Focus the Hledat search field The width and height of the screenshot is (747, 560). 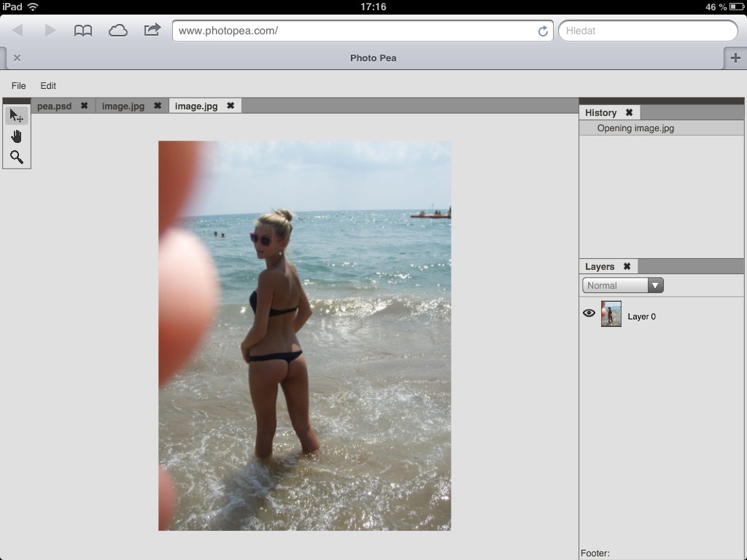point(648,31)
